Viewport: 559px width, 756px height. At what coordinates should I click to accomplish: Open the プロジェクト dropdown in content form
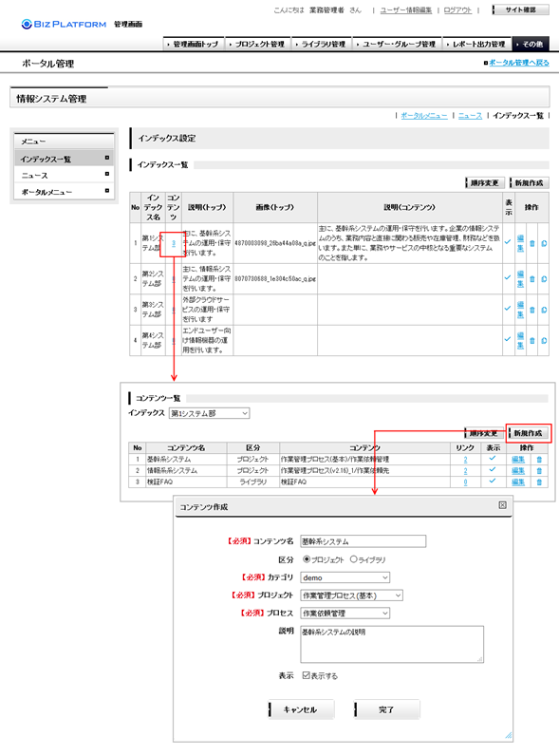[351, 595]
